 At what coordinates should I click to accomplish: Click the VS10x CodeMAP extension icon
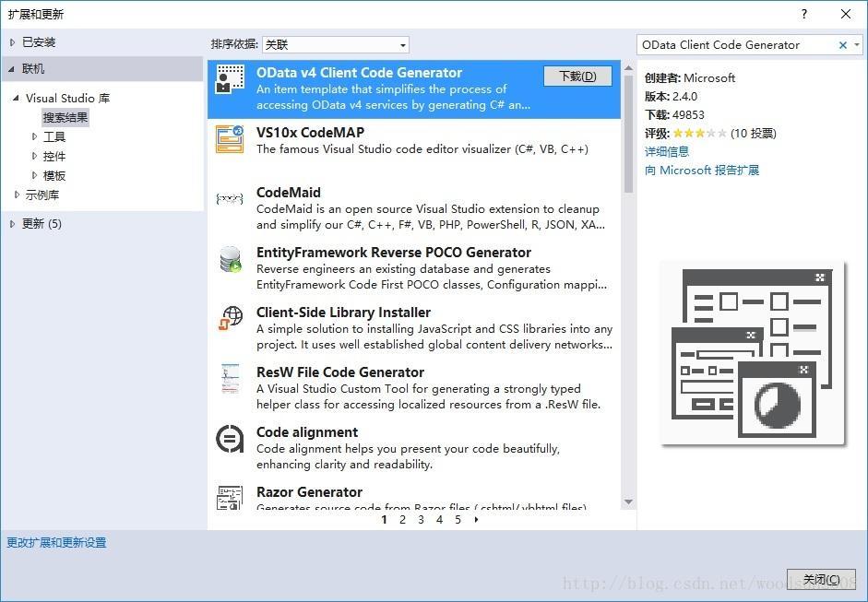pyautogui.click(x=230, y=139)
